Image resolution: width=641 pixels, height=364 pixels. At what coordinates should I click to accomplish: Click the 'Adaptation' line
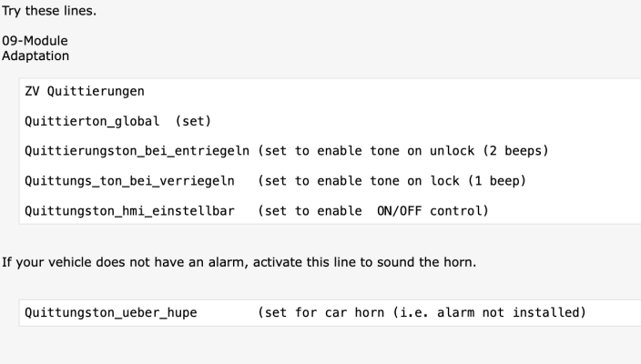(x=36, y=56)
